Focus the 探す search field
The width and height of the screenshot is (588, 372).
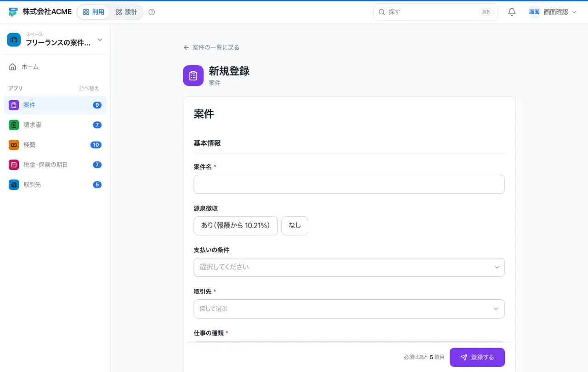point(435,12)
